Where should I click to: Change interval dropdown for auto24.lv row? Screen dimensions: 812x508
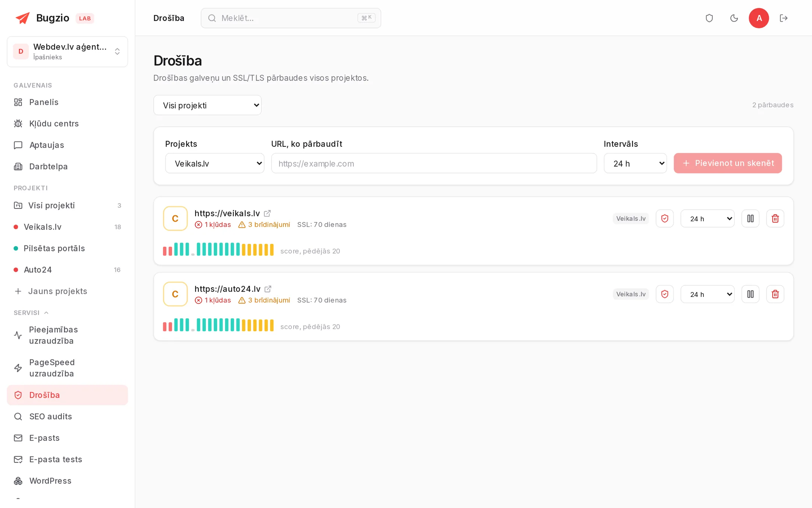(x=707, y=294)
